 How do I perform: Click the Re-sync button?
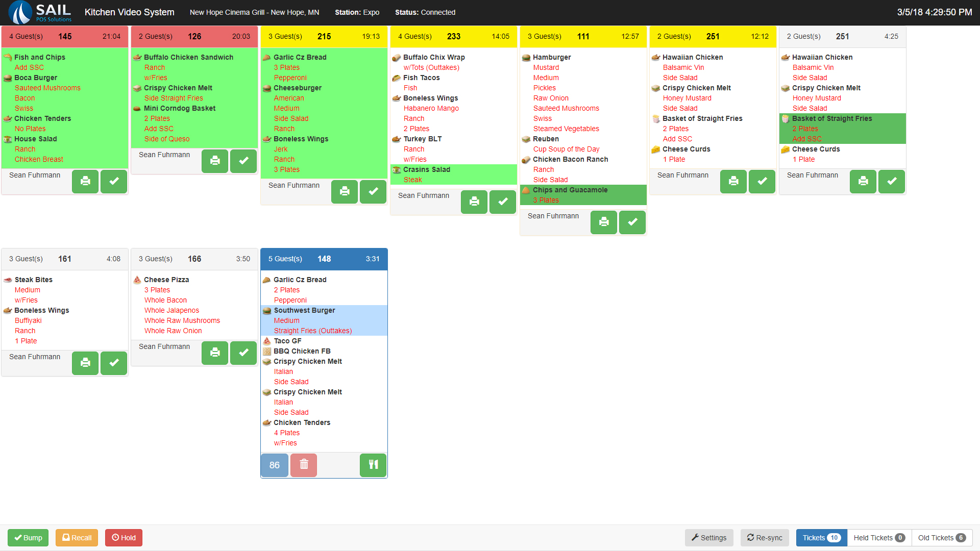pyautogui.click(x=765, y=538)
